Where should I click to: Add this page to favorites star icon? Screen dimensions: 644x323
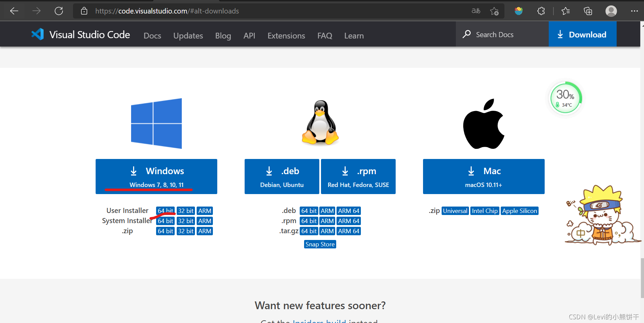(x=494, y=11)
